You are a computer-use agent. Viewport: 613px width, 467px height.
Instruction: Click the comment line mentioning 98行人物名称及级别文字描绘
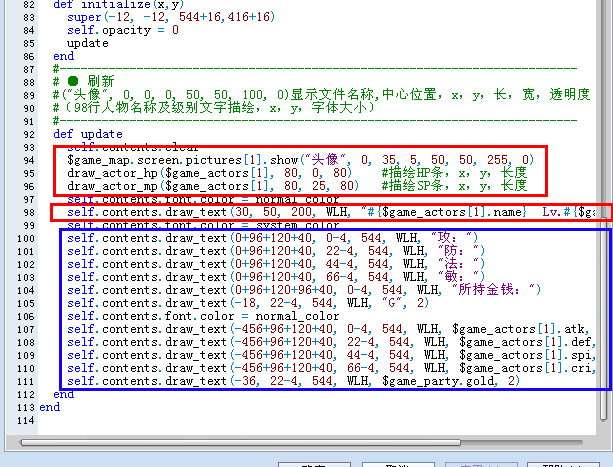tap(213, 107)
